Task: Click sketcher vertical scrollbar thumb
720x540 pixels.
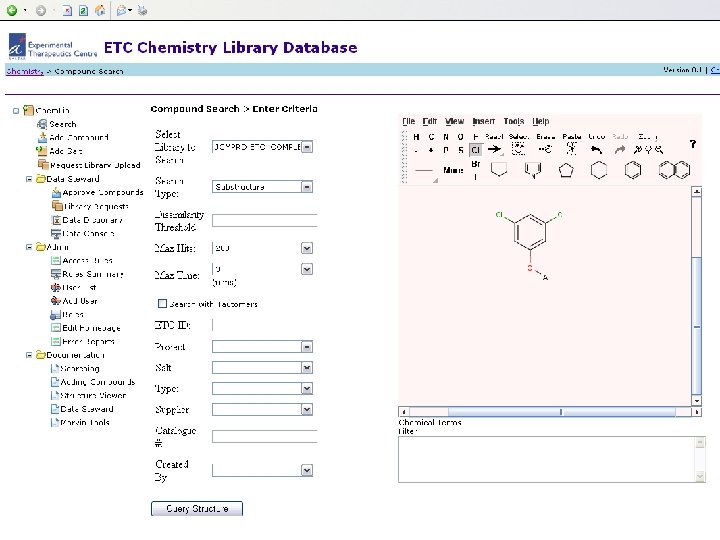Action: 697,326
